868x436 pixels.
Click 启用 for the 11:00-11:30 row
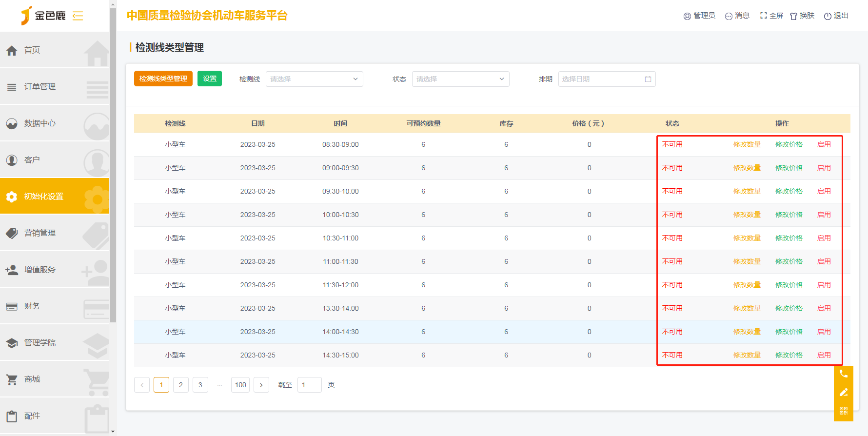point(824,261)
